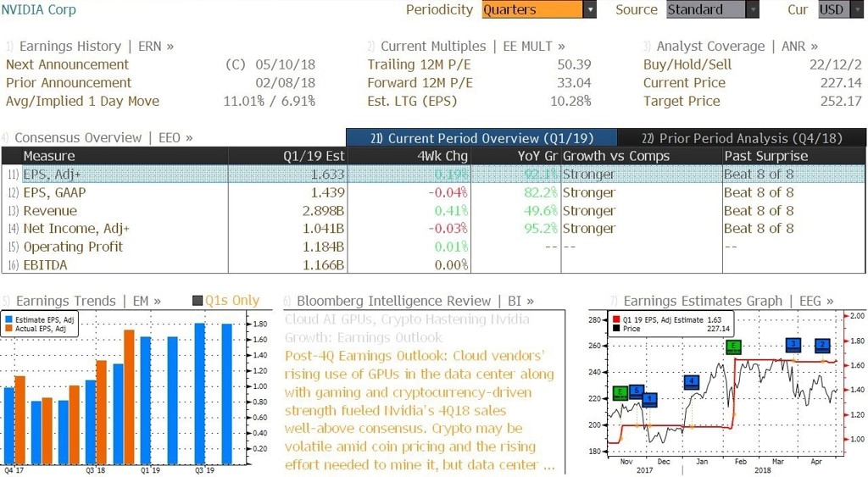Open Analyst Coverage ANR link
This screenshot has height=477, width=868.
point(730,47)
